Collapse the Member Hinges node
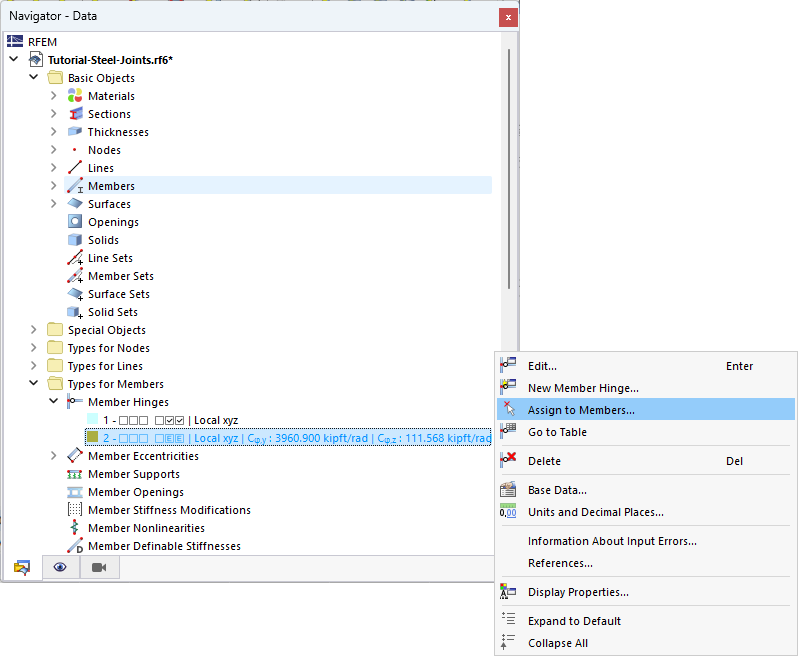The image size is (798, 656). pyautogui.click(x=53, y=401)
